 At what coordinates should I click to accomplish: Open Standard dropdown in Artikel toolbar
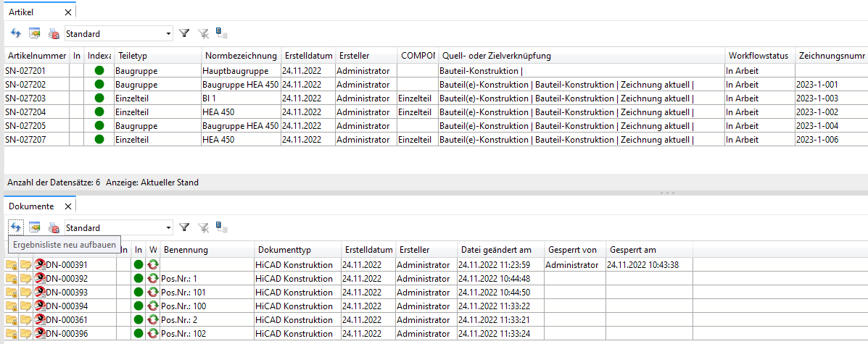point(169,33)
